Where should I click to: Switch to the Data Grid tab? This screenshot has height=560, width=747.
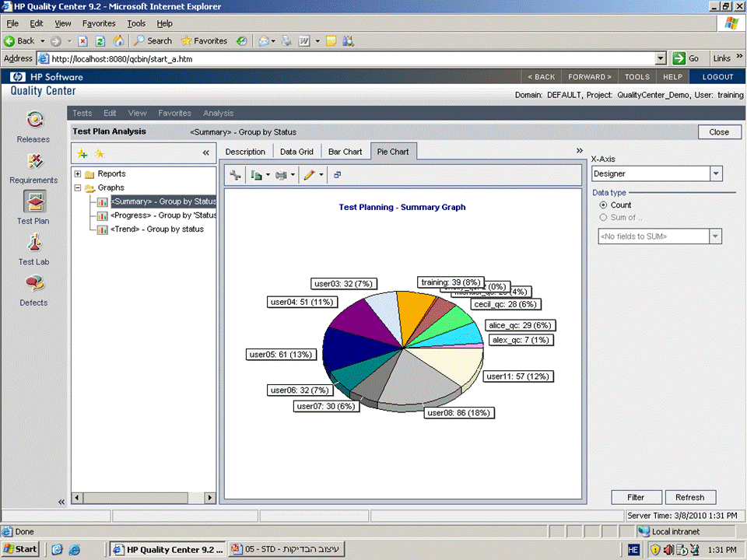pos(296,152)
